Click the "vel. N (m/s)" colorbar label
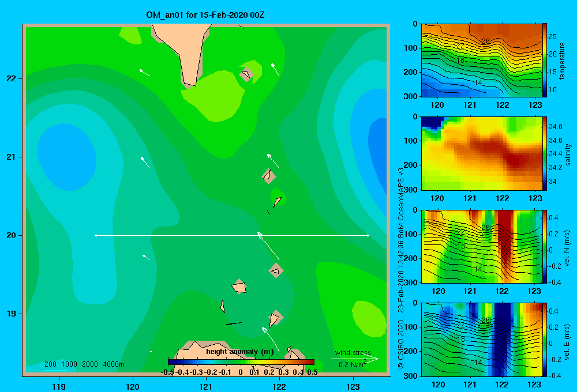577x392 pixels. 567,248
